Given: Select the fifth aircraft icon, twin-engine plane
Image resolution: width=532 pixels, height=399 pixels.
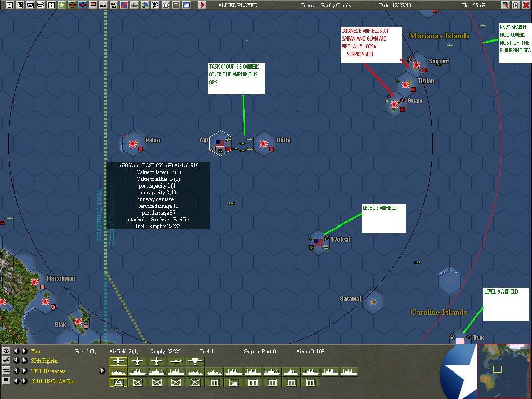Looking at the screenshot, I should point(195,362).
